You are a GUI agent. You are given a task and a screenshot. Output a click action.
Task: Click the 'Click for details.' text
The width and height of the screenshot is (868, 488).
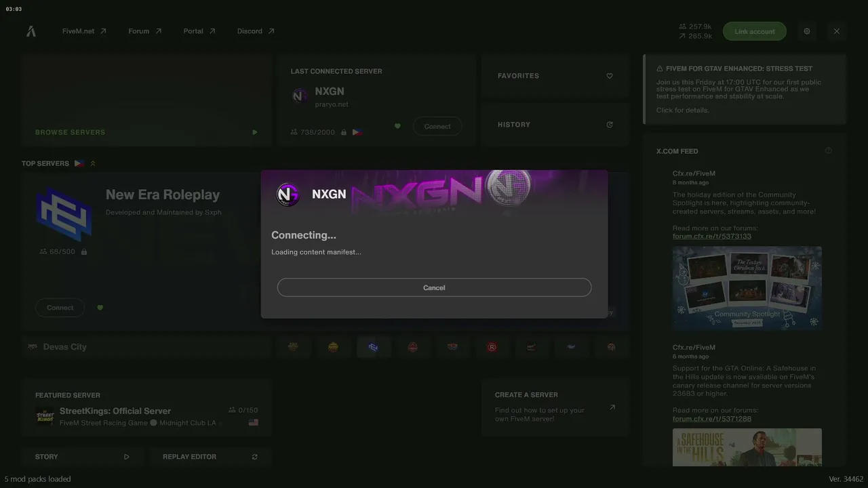pyautogui.click(x=683, y=110)
